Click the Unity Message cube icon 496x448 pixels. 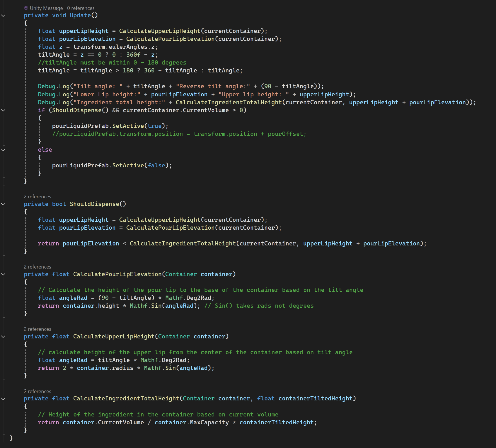click(x=26, y=8)
